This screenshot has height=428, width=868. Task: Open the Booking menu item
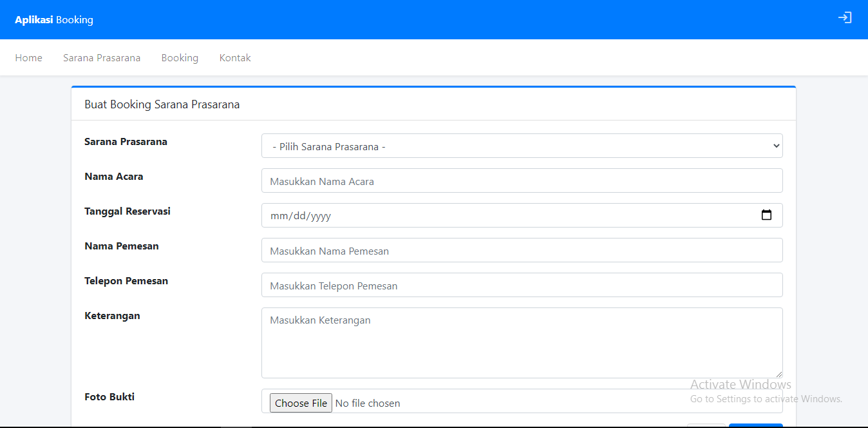[x=180, y=58]
